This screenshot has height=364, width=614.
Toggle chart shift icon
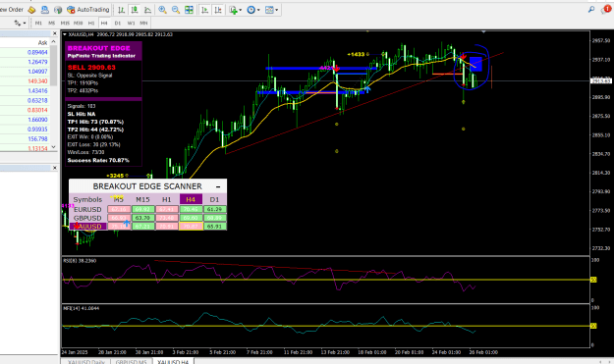coord(218,10)
